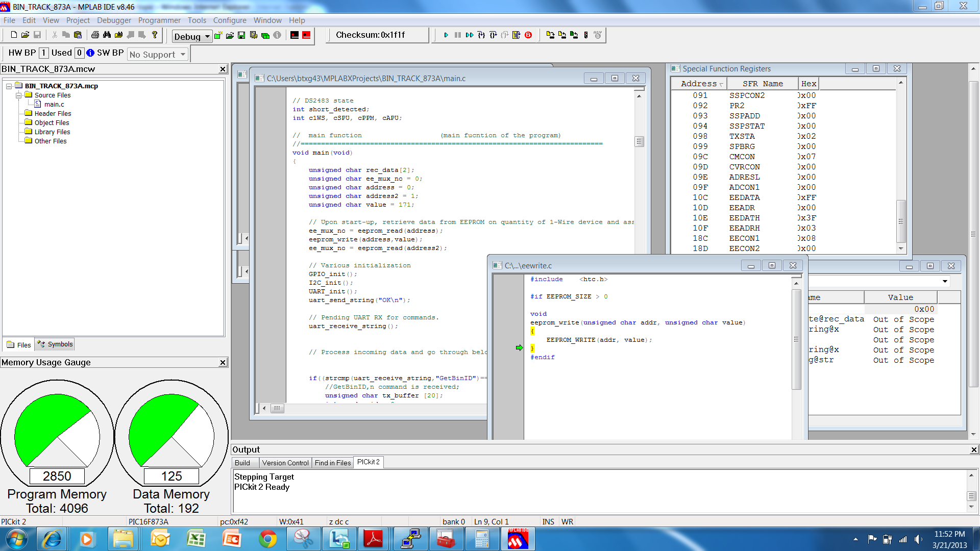
Task: Click the Print icon in toolbar
Action: click(95, 35)
